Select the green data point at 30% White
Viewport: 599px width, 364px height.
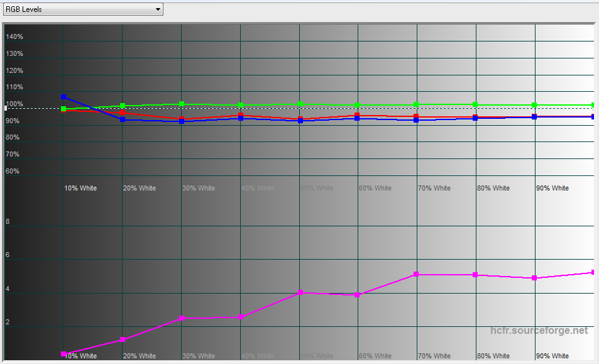coord(182,104)
